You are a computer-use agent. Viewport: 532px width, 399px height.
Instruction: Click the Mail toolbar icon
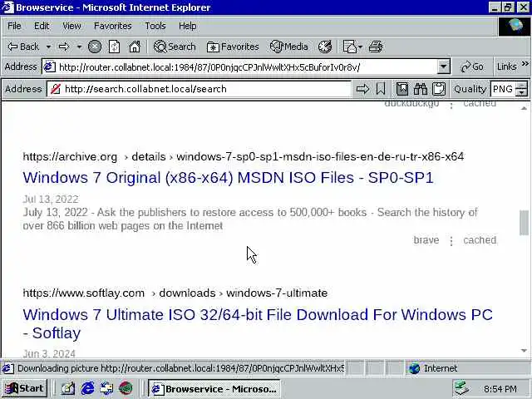349,47
